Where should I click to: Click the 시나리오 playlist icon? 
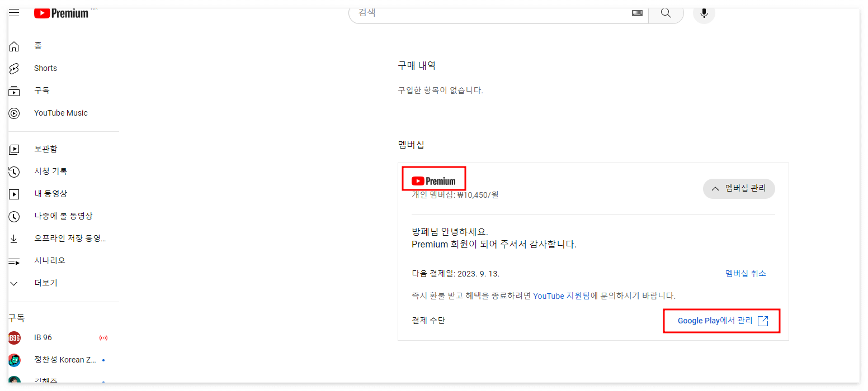click(14, 261)
